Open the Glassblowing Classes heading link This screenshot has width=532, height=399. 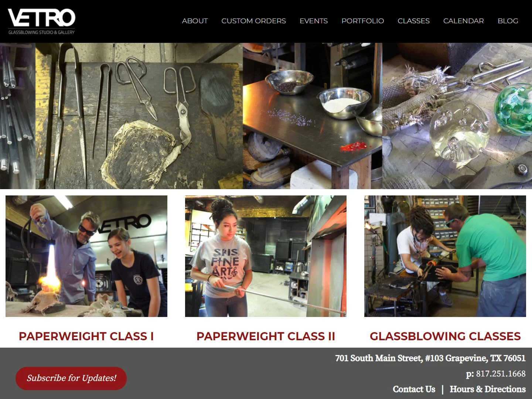click(445, 336)
